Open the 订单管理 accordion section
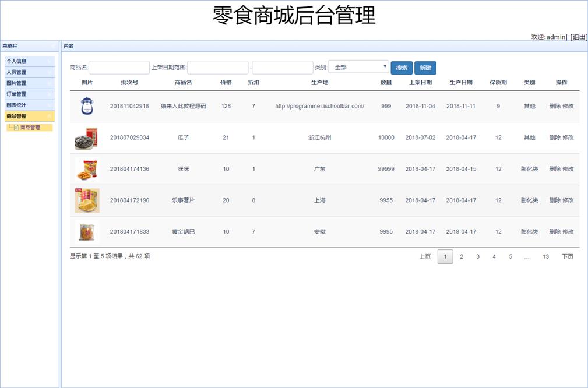Screen dimensions: 588x388 coord(29,94)
